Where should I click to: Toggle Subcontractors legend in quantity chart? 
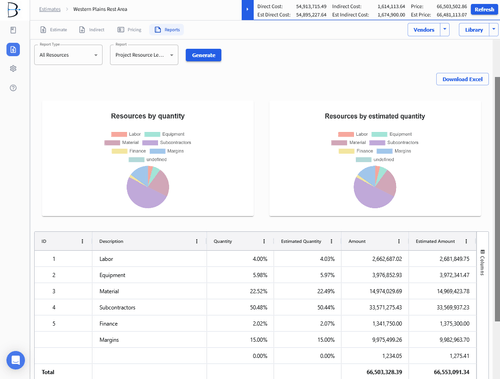(167, 142)
